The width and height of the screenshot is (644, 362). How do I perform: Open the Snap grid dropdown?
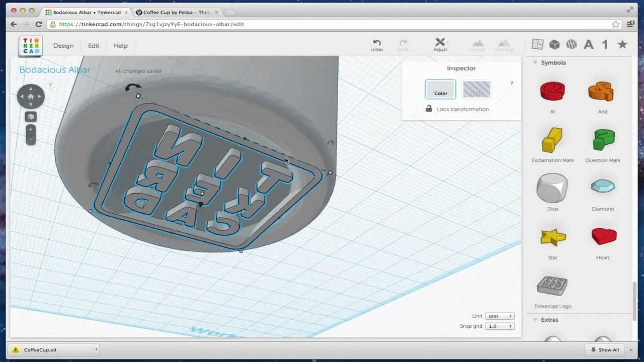499,326
